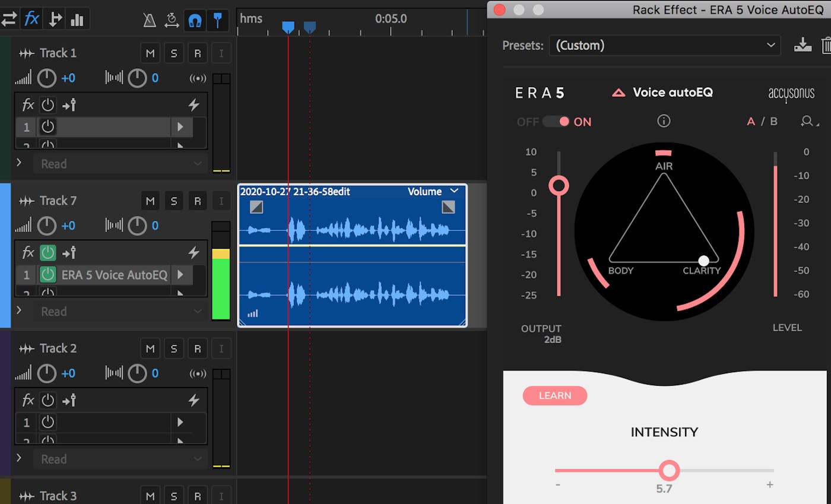This screenshot has width=831, height=504.
Task: Toggle the metronome icon
Action: 150,20
